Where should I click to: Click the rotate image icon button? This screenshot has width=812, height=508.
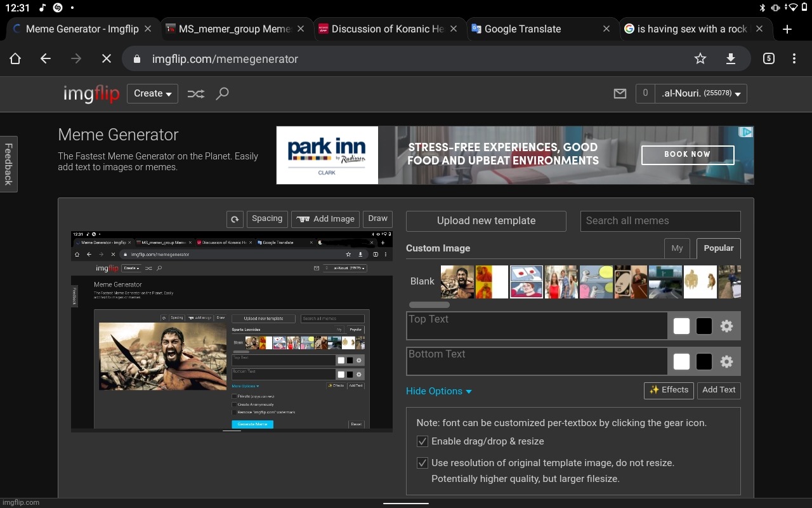(235, 219)
